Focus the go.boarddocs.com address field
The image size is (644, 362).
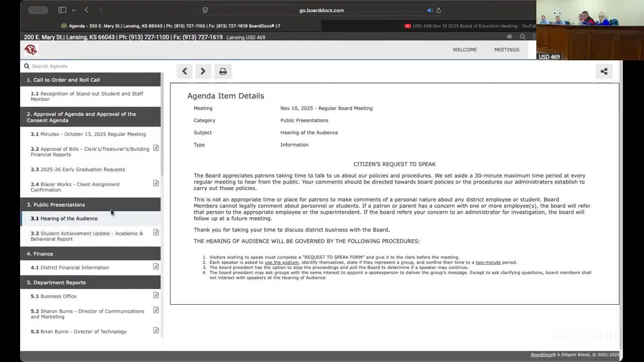(322, 10)
